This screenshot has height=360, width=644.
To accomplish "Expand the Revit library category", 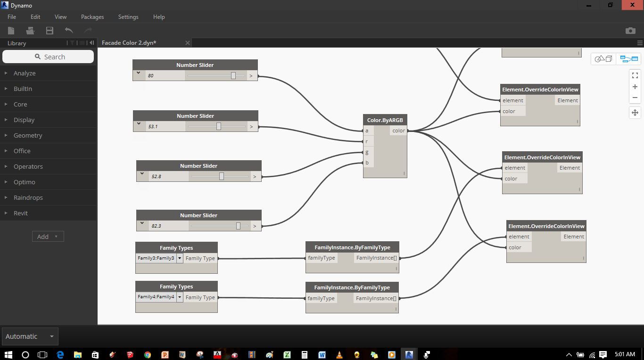I will (48, 213).
